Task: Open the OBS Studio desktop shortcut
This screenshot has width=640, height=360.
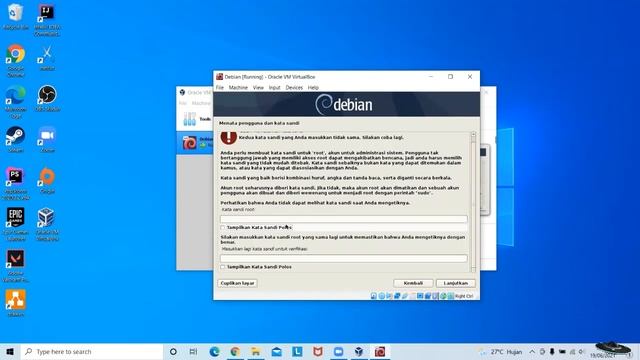Action: pyautogui.click(x=47, y=98)
